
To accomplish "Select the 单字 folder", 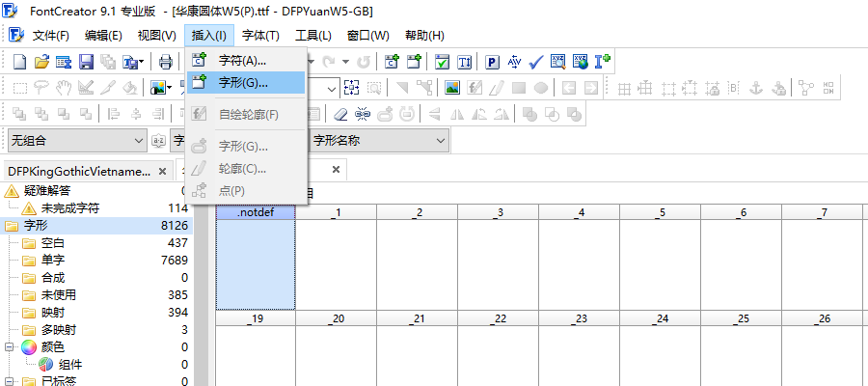I will click(53, 261).
